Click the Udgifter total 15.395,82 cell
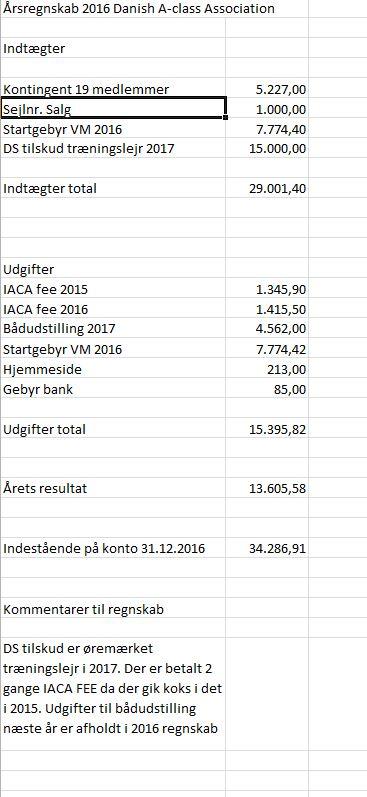This screenshot has width=367, height=797. point(267,429)
